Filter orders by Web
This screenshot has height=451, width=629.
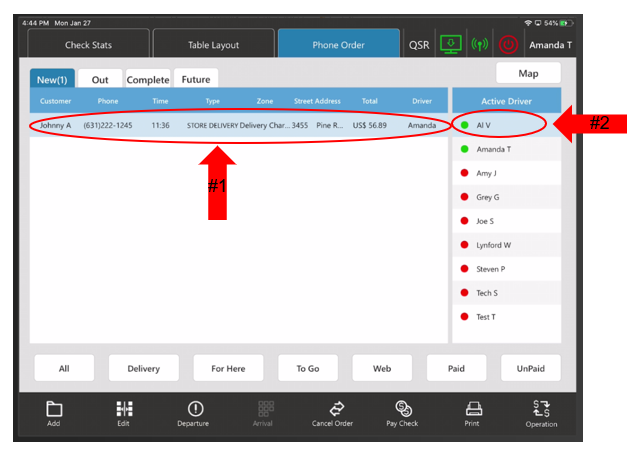coord(382,368)
